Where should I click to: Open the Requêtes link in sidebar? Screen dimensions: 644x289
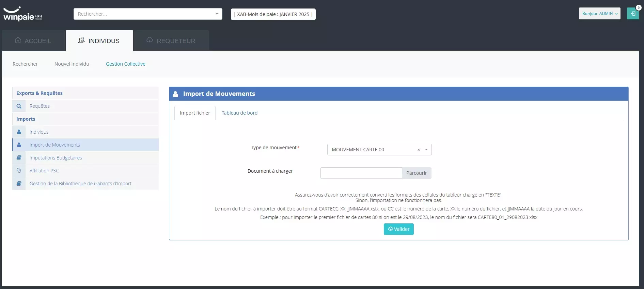coord(40,106)
